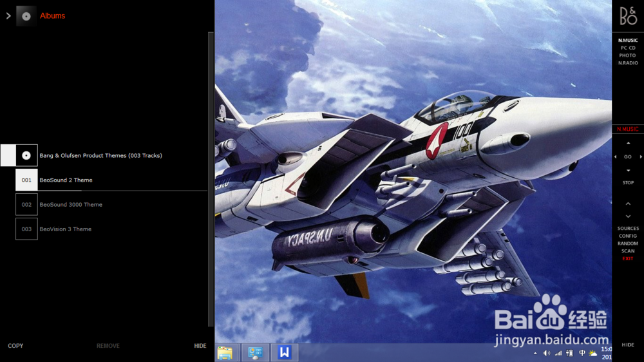Click track number 003 box

pyautogui.click(x=26, y=229)
